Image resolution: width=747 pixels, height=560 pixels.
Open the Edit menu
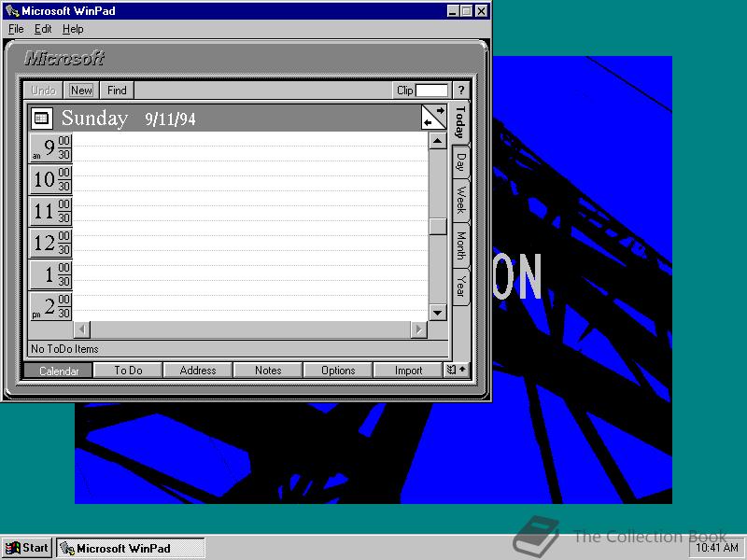[x=43, y=29]
